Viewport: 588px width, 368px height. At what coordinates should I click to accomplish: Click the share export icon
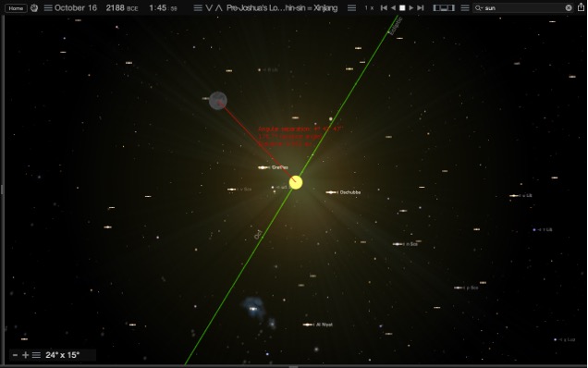coord(581,7)
